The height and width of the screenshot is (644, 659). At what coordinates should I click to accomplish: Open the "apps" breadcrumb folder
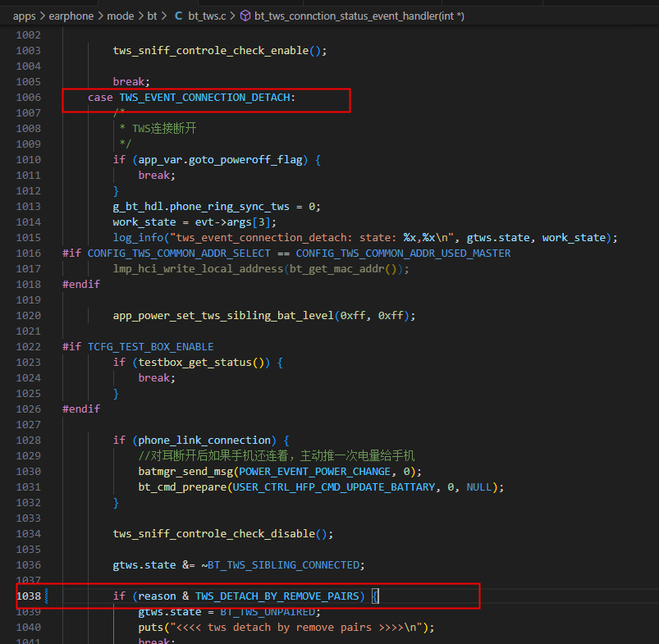coord(24,16)
